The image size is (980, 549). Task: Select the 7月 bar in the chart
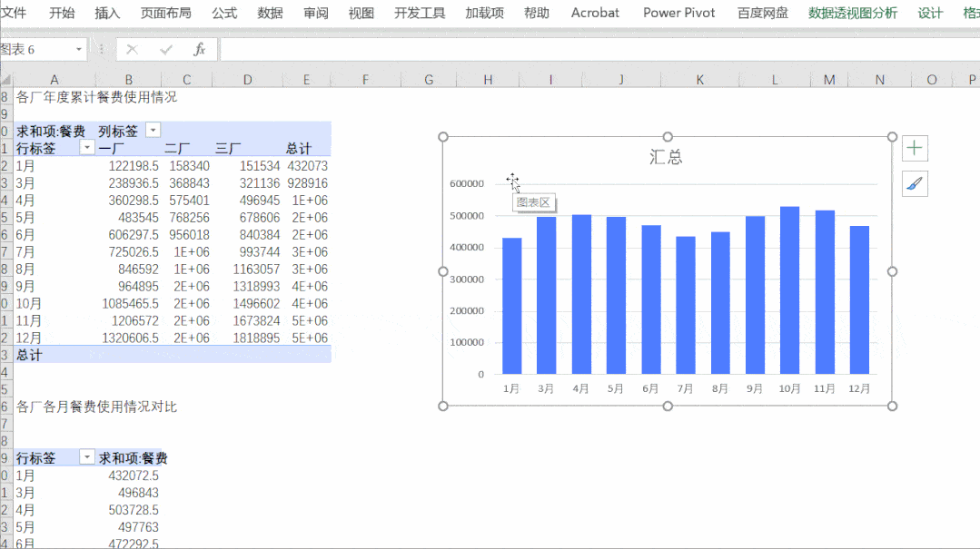685,306
